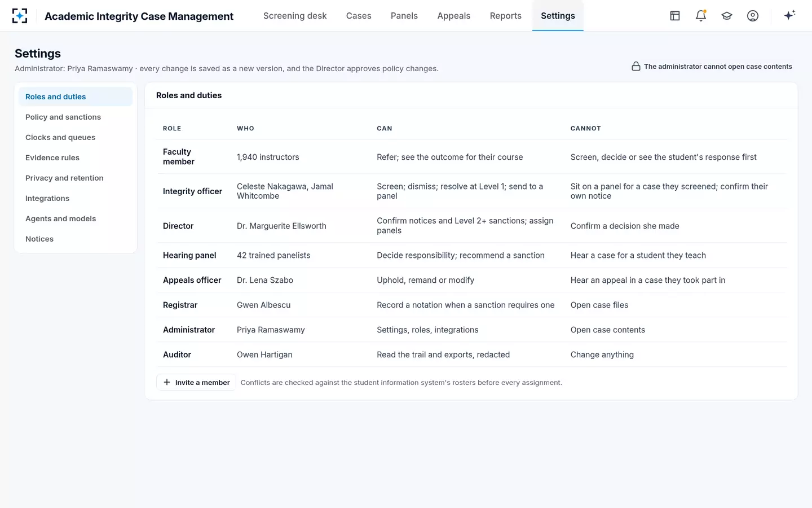
Task: Open Agents and models section
Action: coord(76,218)
